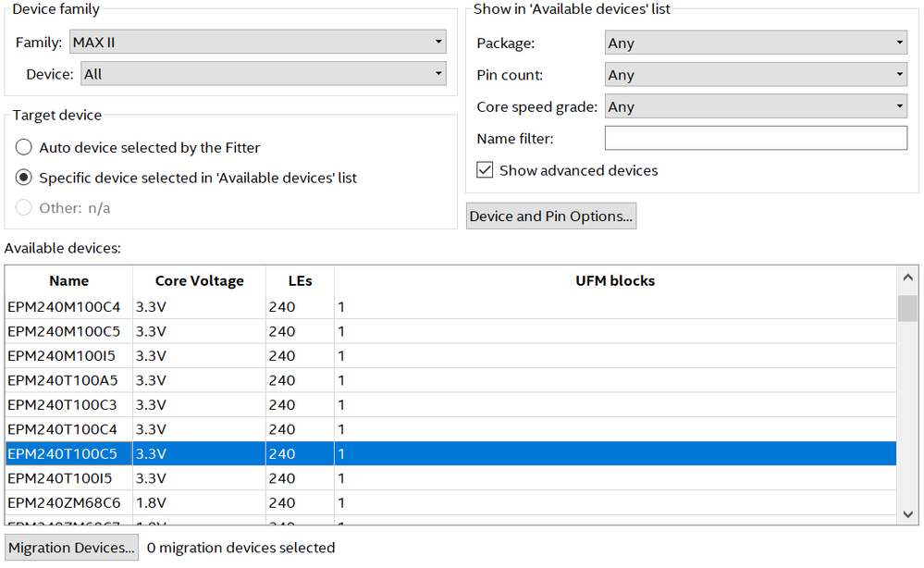The height and width of the screenshot is (568, 924).
Task: Click the Name filter text field
Action: coord(755,138)
